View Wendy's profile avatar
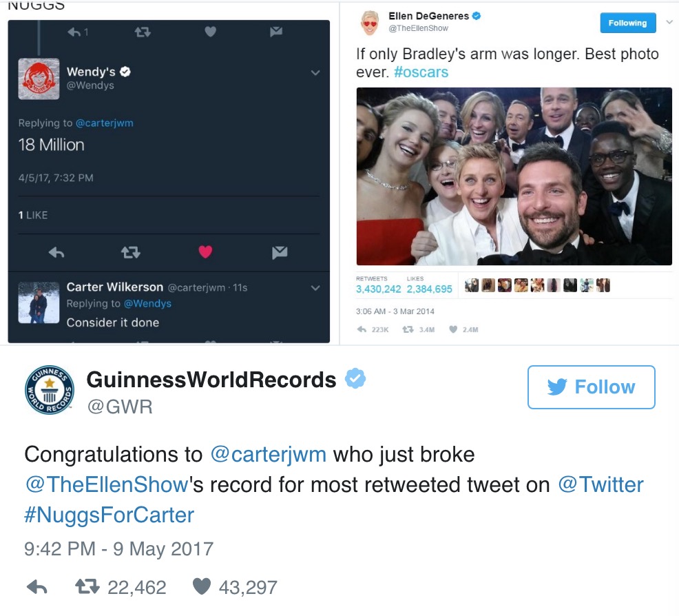The height and width of the screenshot is (616, 679). pos(39,79)
